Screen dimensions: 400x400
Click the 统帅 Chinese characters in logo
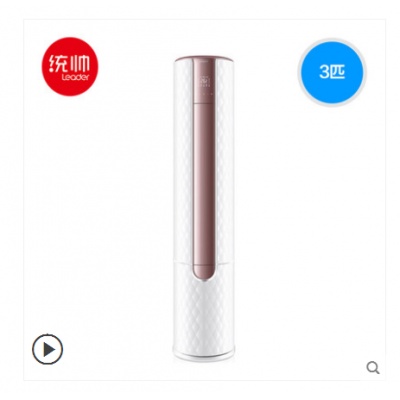point(70,63)
